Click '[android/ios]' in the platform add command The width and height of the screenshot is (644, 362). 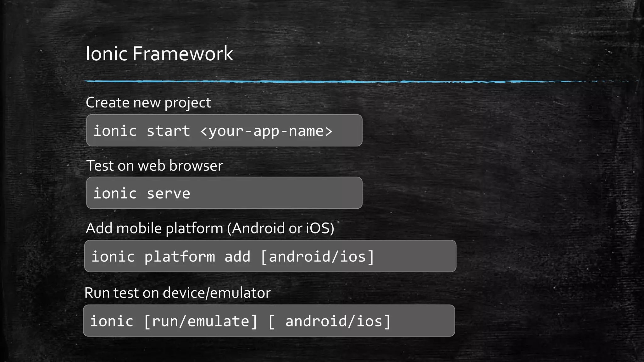[317, 257]
